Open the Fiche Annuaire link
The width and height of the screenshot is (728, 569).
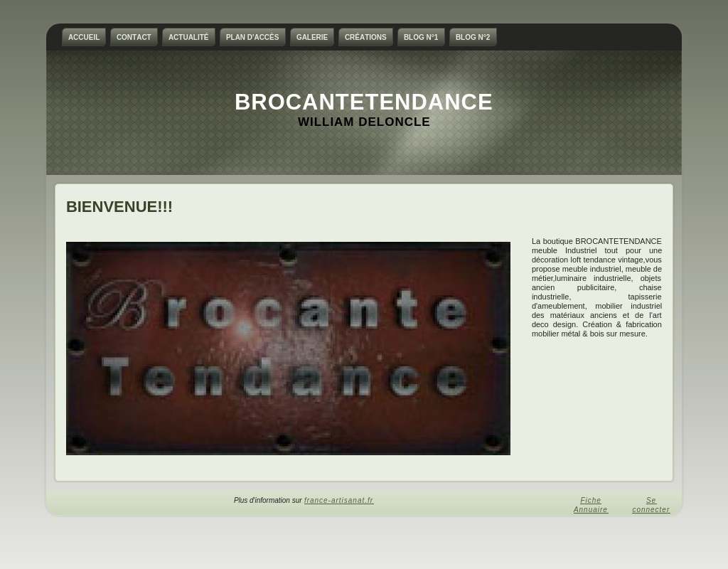tap(591, 505)
